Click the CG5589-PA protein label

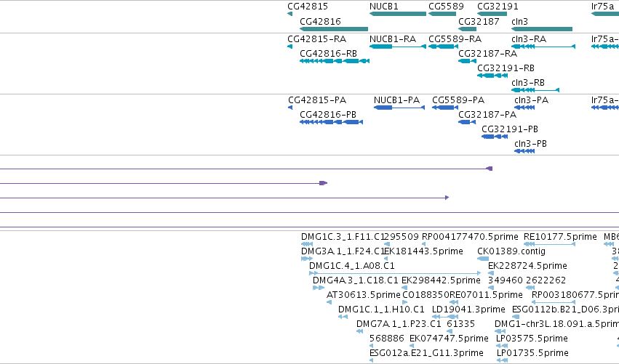[458, 100]
